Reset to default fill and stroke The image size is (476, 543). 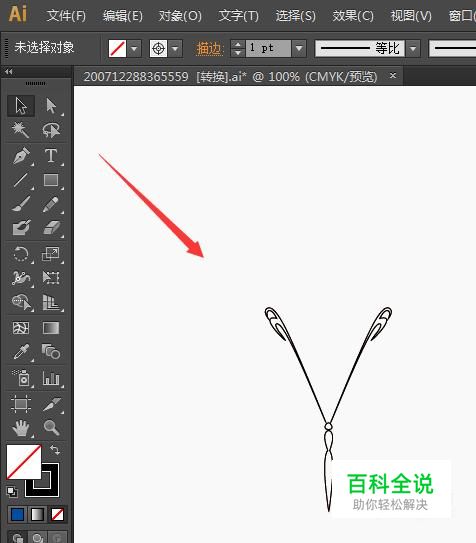[x=12, y=491]
